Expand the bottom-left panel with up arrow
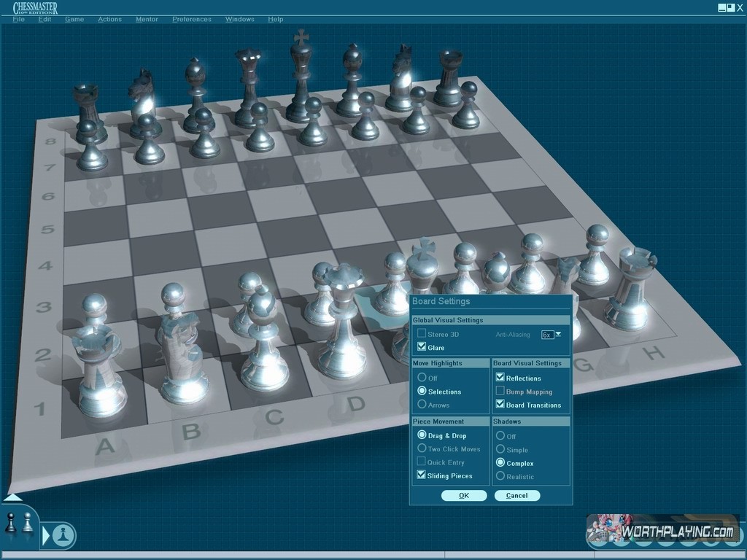This screenshot has width=747, height=560. [x=12, y=498]
